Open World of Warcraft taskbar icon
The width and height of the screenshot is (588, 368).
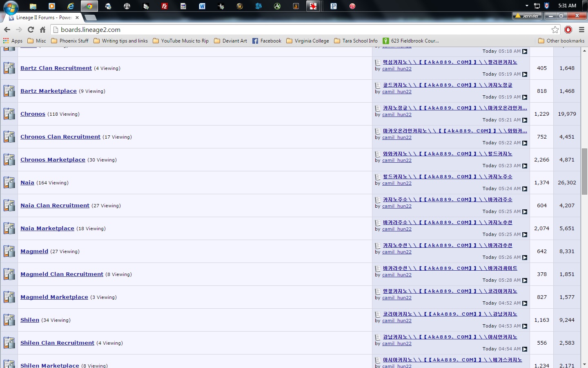click(x=240, y=6)
